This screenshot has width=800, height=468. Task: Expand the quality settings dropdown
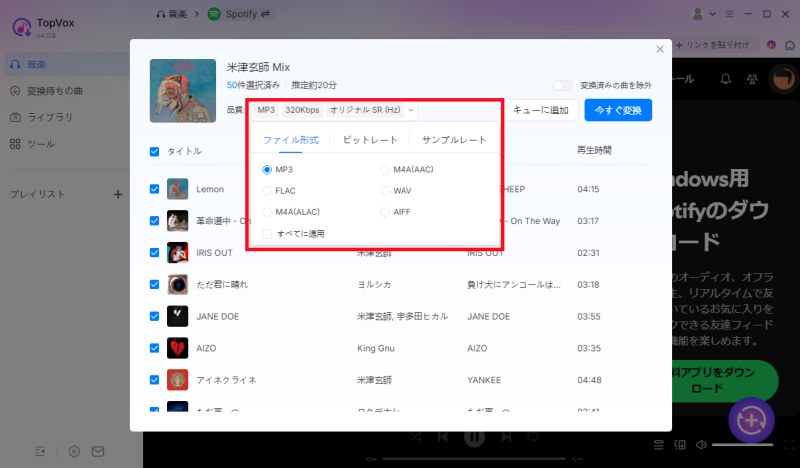(411, 110)
